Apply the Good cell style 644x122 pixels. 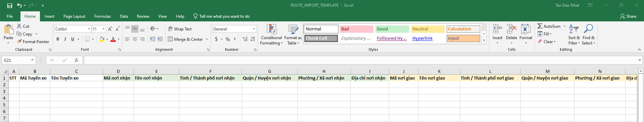[392, 29]
